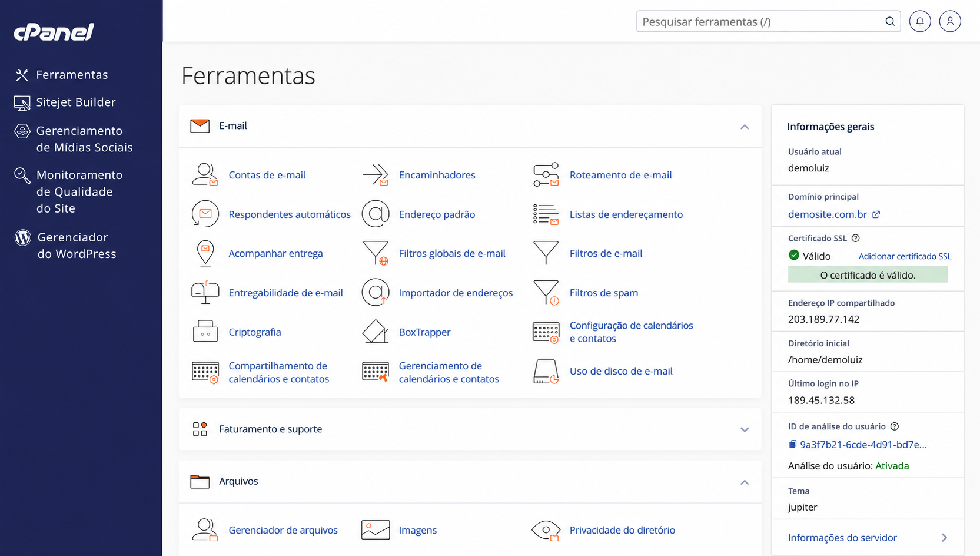Screen dimensions: 980x556
Task: Click the Gerenciamento de calendários e contatos icon
Action: click(x=376, y=372)
